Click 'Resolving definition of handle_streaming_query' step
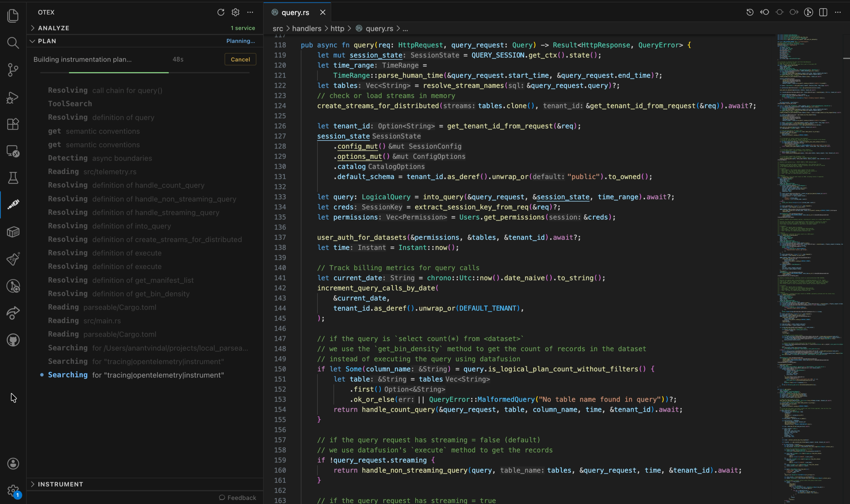 tap(134, 212)
